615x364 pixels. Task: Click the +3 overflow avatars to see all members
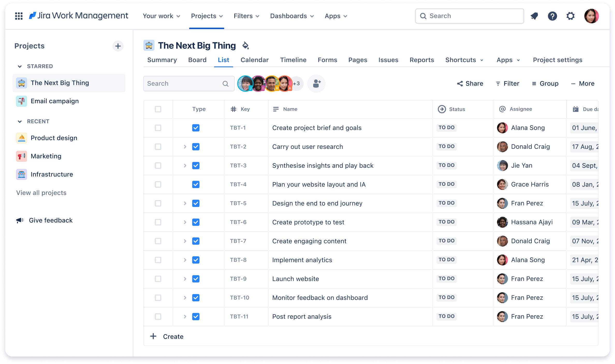coord(296,83)
